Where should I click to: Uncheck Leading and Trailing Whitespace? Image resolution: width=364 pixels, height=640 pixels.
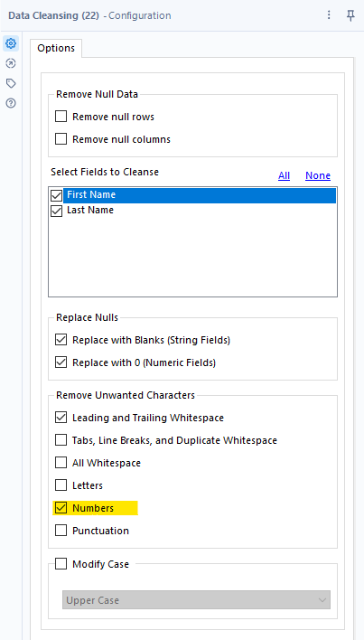(61, 418)
